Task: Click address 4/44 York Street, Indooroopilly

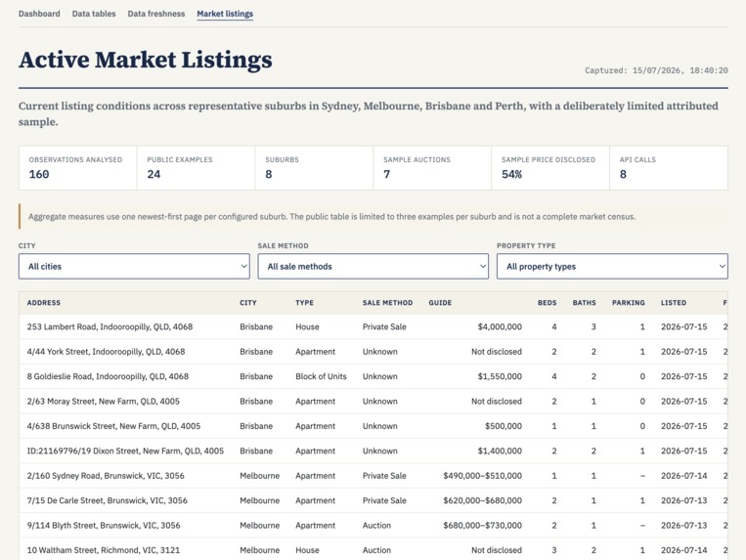Action: 107,352
